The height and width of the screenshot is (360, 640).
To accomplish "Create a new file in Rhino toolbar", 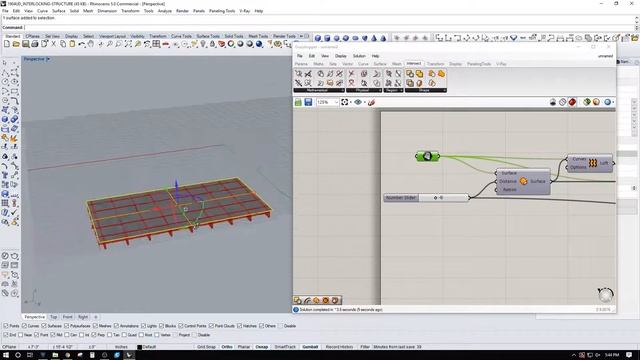I will pos(7,44).
